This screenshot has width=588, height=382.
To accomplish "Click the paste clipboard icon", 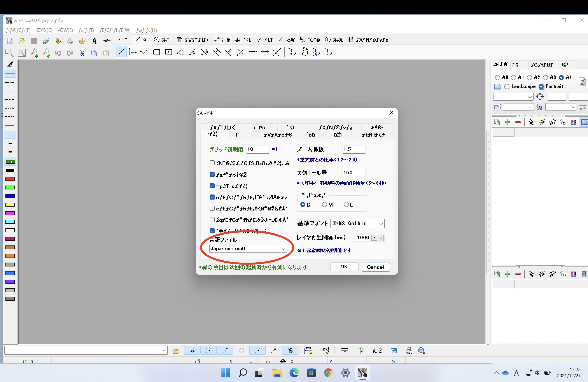I will click(106, 53).
